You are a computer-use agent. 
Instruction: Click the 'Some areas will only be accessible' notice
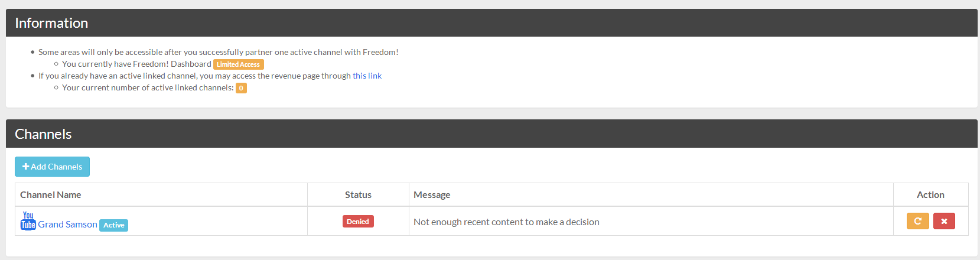[x=218, y=52]
